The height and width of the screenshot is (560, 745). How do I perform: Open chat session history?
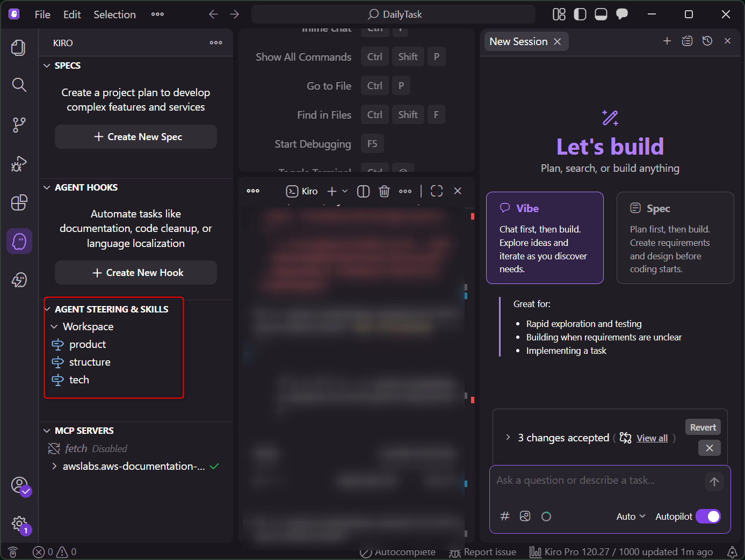(707, 41)
